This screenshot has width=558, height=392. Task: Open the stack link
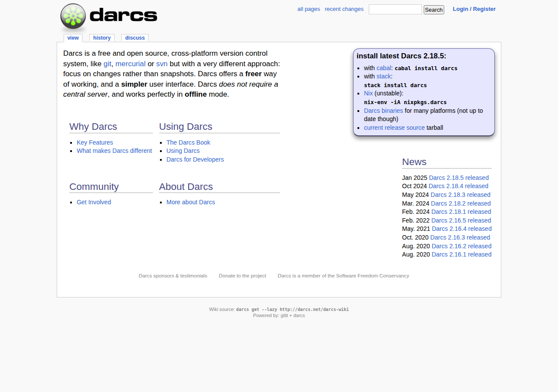click(x=384, y=76)
